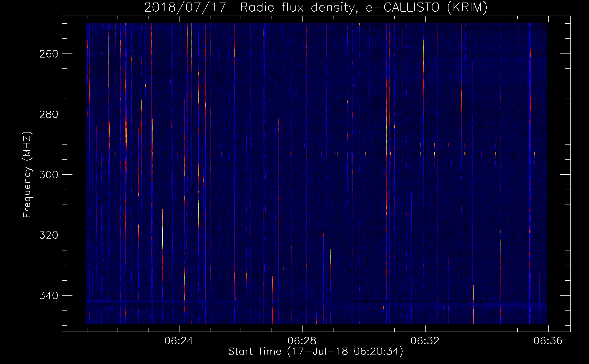
Task: Click the 340 frequency tick label
Action: [x=48, y=296]
